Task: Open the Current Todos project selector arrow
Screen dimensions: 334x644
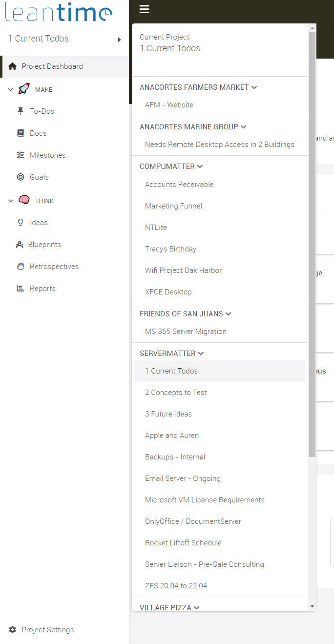Action: [119, 40]
